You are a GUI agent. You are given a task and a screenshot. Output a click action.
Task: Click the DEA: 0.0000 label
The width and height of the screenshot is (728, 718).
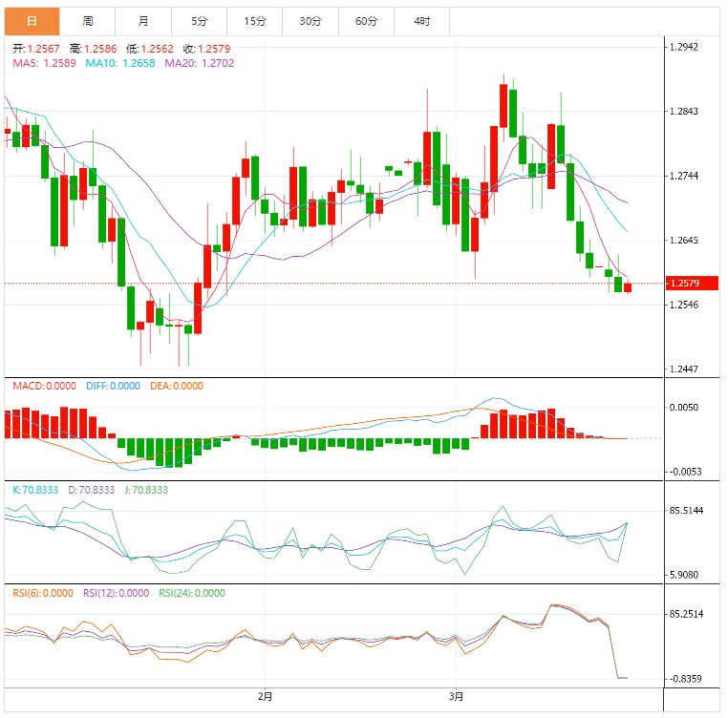[177, 386]
